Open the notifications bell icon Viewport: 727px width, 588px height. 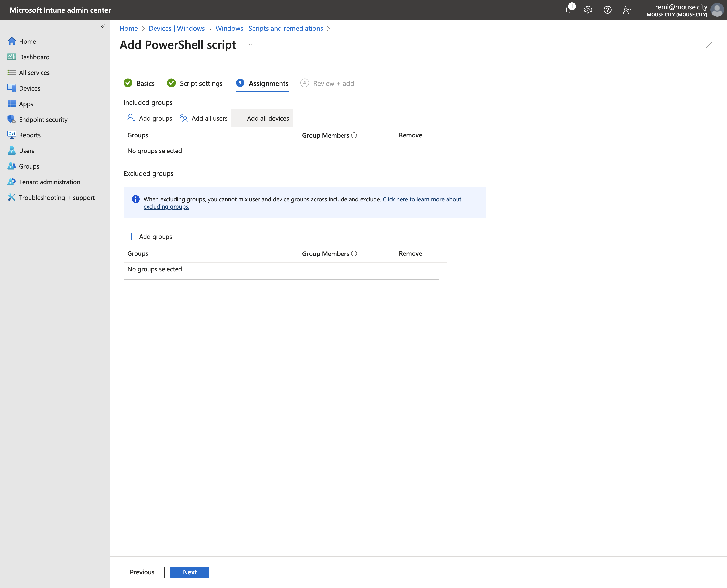pyautogui.click(x=569, y=10)
